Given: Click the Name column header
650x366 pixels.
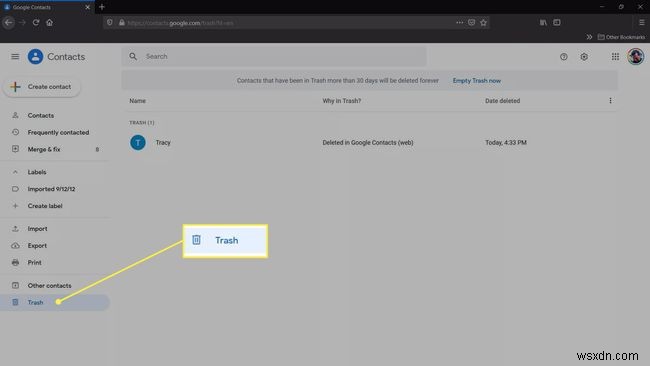Looking at the screenshot, I should coord(137,101).
